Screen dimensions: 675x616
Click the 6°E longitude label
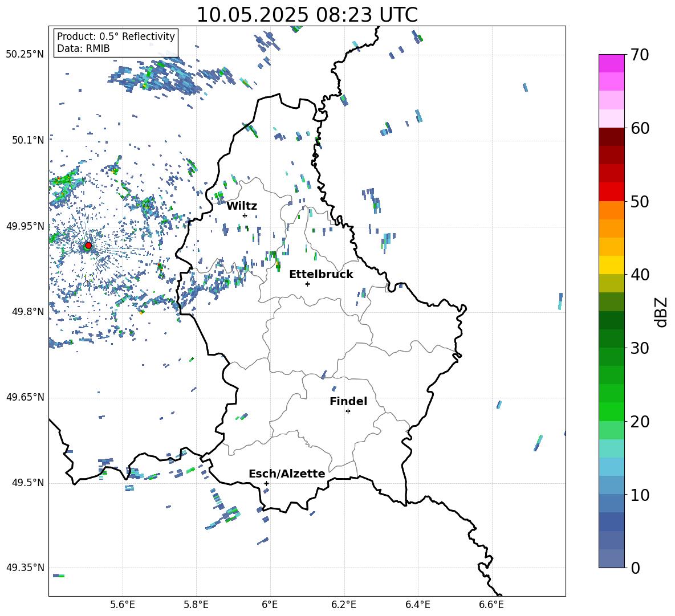coord(270,605)
